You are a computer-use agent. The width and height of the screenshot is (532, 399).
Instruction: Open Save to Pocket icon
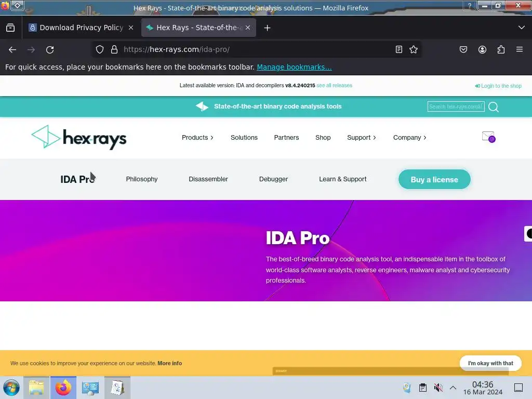(x=463, y=49)
